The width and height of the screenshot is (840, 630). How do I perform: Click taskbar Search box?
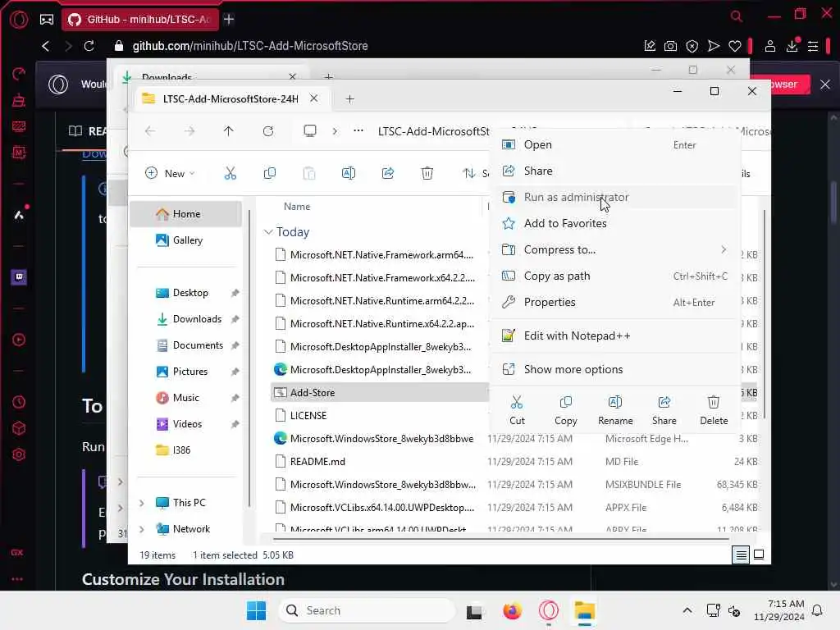point(367,610)
